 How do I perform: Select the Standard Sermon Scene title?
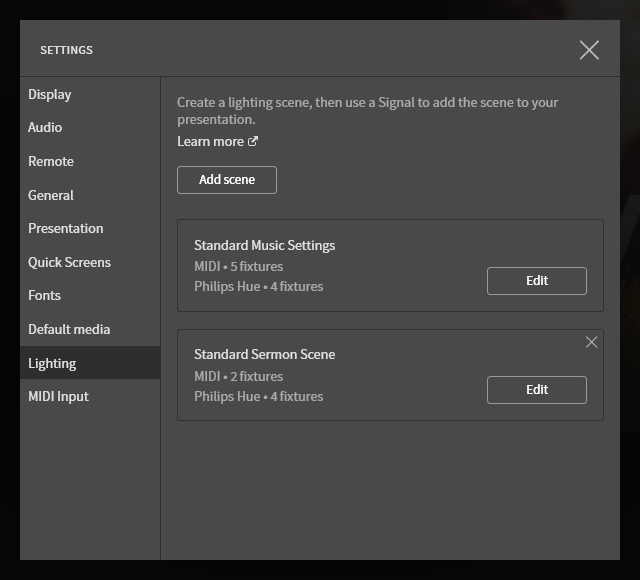tap(264, 354)
